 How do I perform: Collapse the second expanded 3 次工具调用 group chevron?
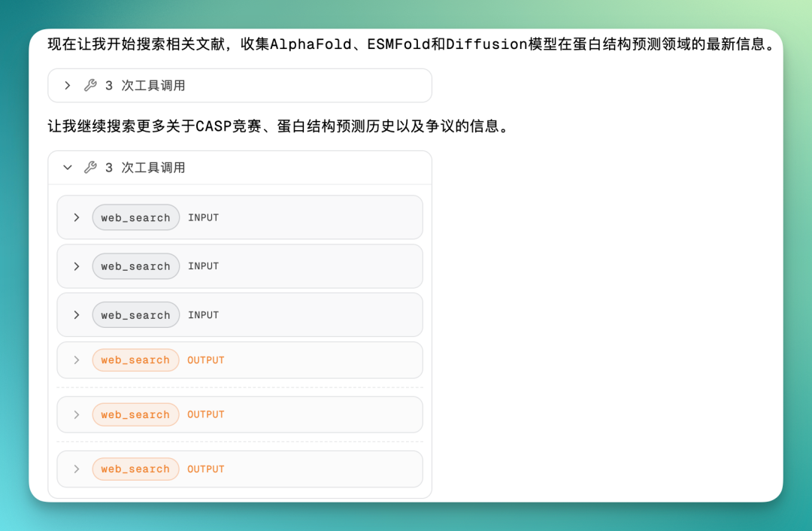[x=68, y=167]
